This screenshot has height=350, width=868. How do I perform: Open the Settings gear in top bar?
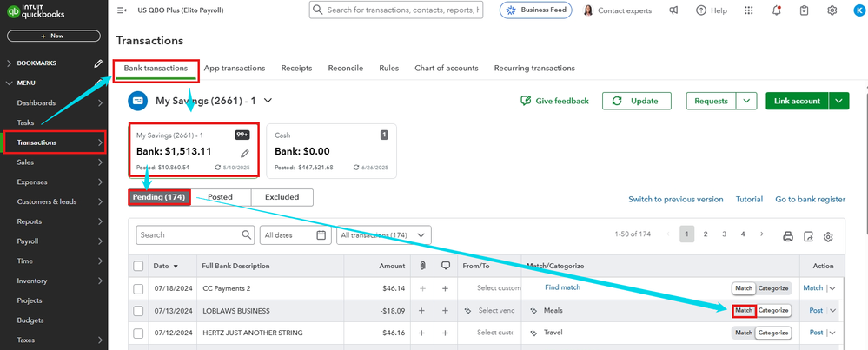832,10
